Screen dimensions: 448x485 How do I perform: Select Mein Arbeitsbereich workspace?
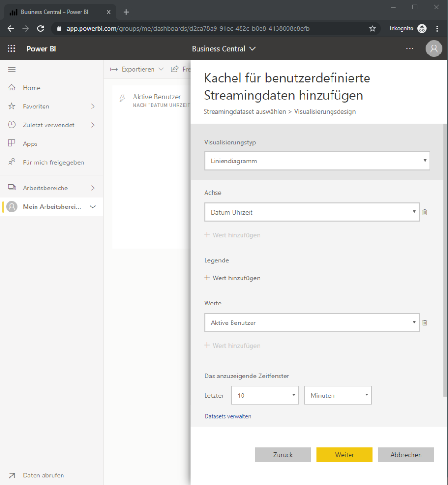(52, 207)
